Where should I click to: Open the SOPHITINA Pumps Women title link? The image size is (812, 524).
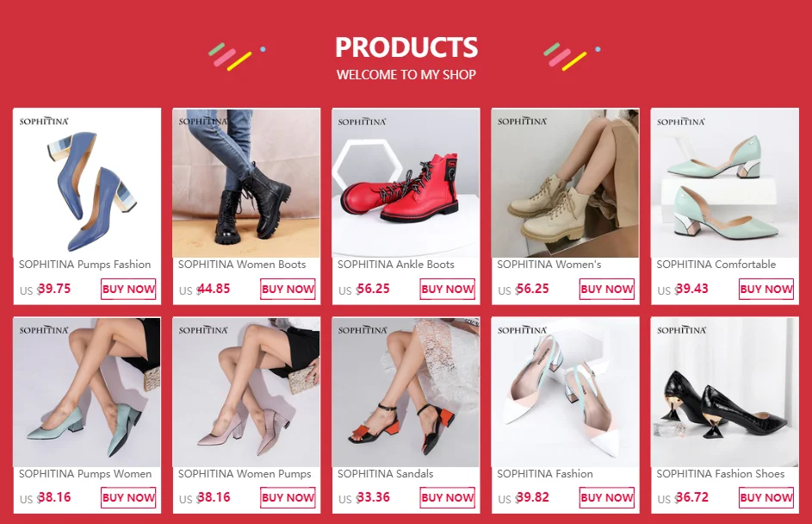85,474
